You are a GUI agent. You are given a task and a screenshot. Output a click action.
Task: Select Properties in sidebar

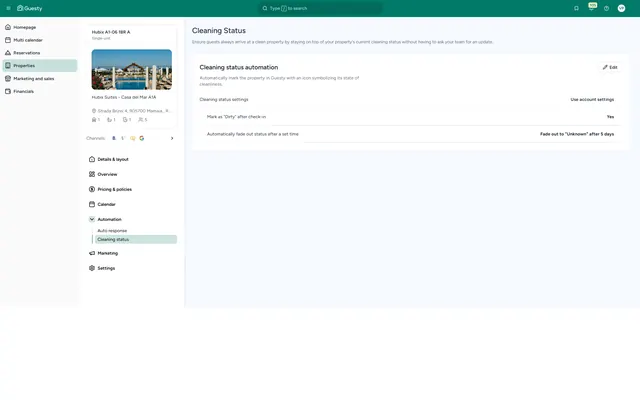(40, 66)
